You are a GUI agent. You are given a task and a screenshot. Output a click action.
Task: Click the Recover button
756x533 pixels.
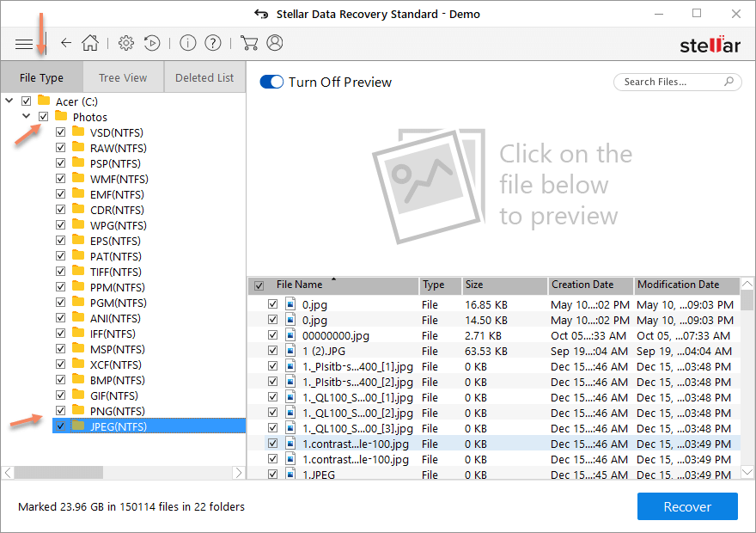(687, 506)
